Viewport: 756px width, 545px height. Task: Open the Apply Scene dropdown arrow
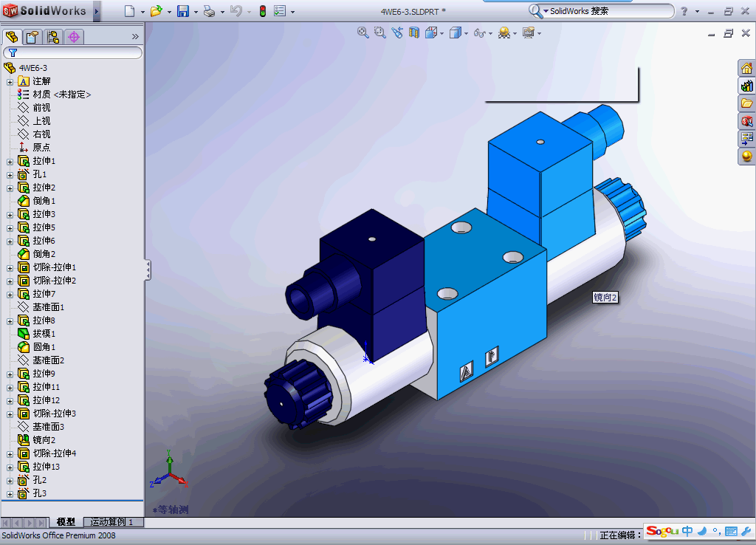click(515, 33)
